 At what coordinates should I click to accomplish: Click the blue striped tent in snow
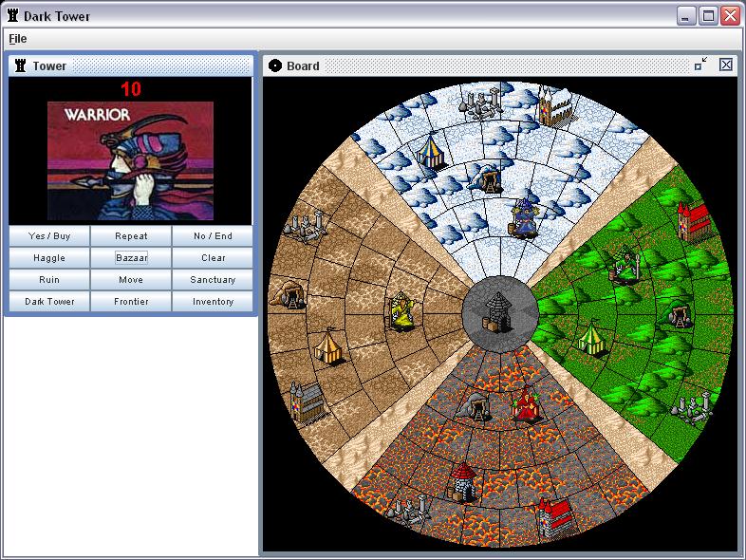[x=431, y=151]
